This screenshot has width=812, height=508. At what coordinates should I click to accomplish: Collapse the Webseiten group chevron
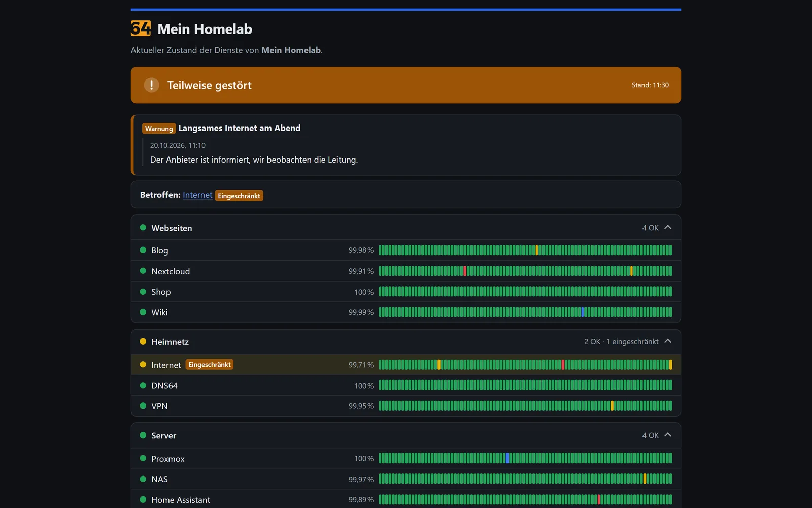(x=668, y=227)
